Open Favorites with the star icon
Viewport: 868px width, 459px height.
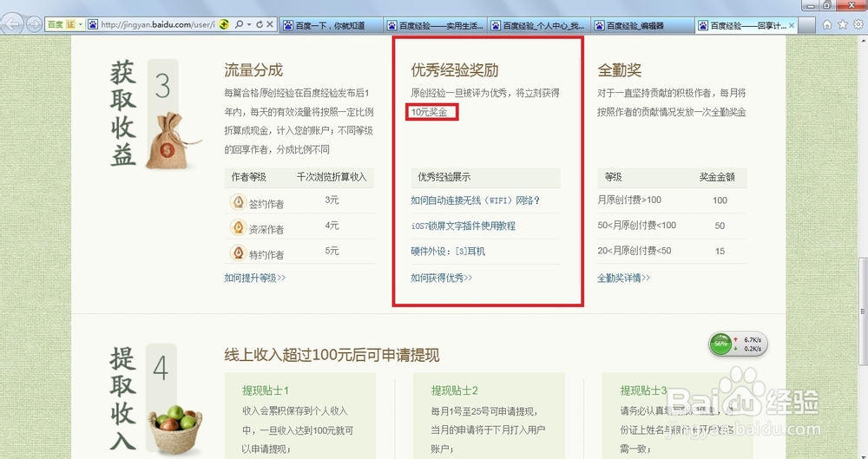point(843,24)
